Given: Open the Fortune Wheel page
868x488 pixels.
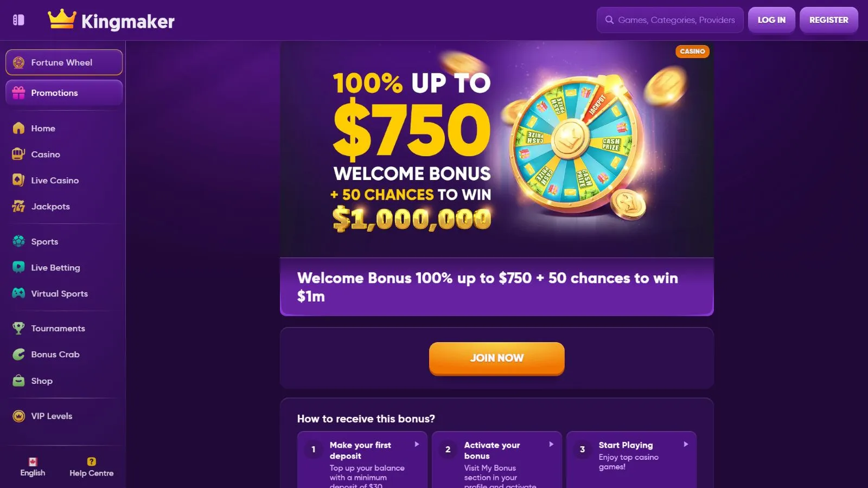Looking at the screenshot, I should (x=64, y=62).
